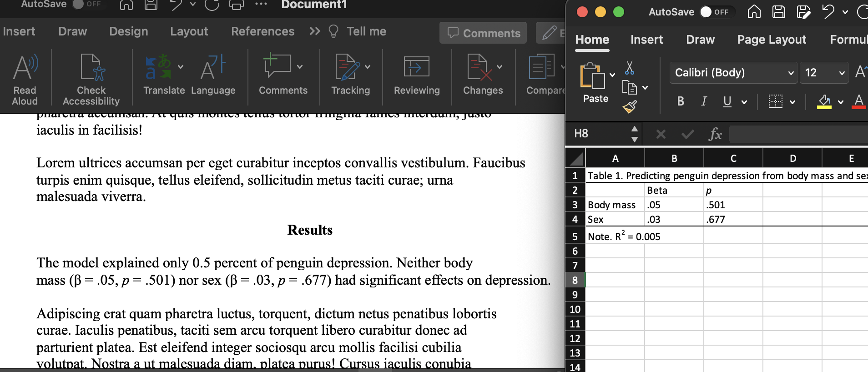868x372 pixels.
Task: Click the Reviewing pane icon
Action: tap(416, 67)
